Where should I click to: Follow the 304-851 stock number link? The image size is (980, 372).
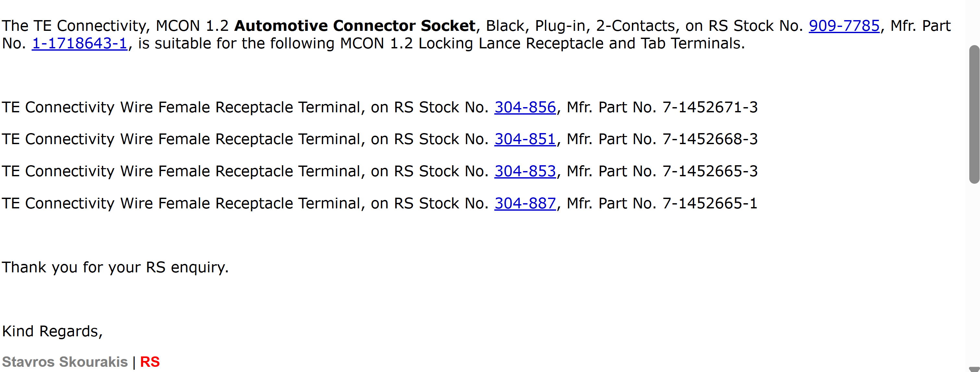(x=525, y=139)
